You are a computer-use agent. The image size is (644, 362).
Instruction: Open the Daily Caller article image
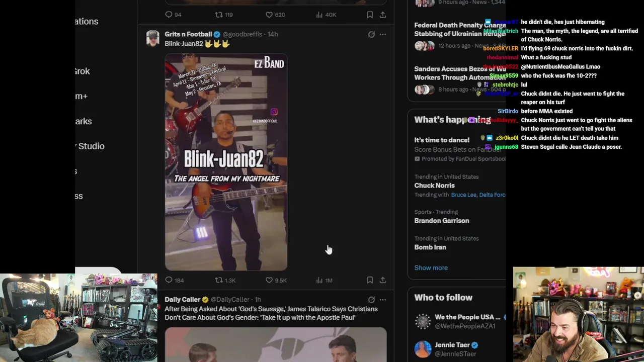coord(276,344)
